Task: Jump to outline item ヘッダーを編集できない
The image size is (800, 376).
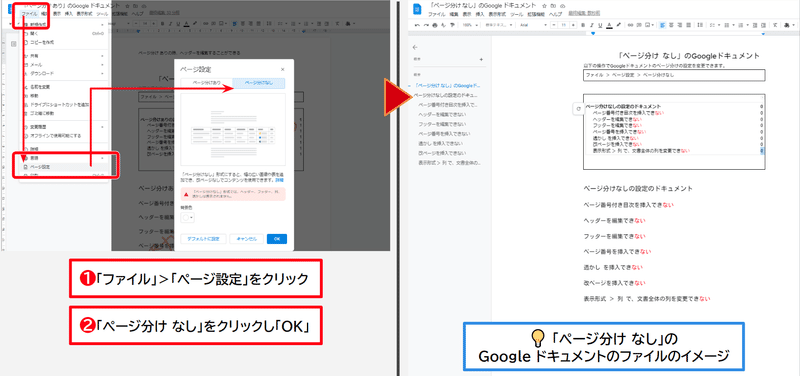Action: pos(442,114)
